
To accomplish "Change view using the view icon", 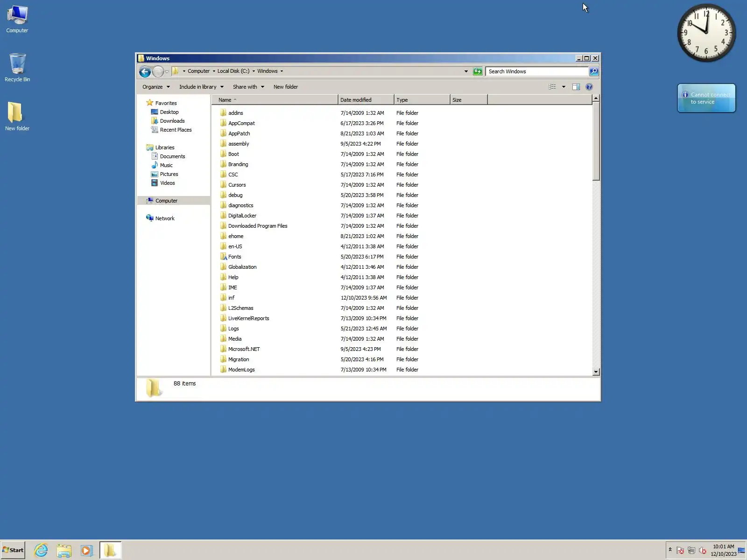I will (x=552, y=87).
